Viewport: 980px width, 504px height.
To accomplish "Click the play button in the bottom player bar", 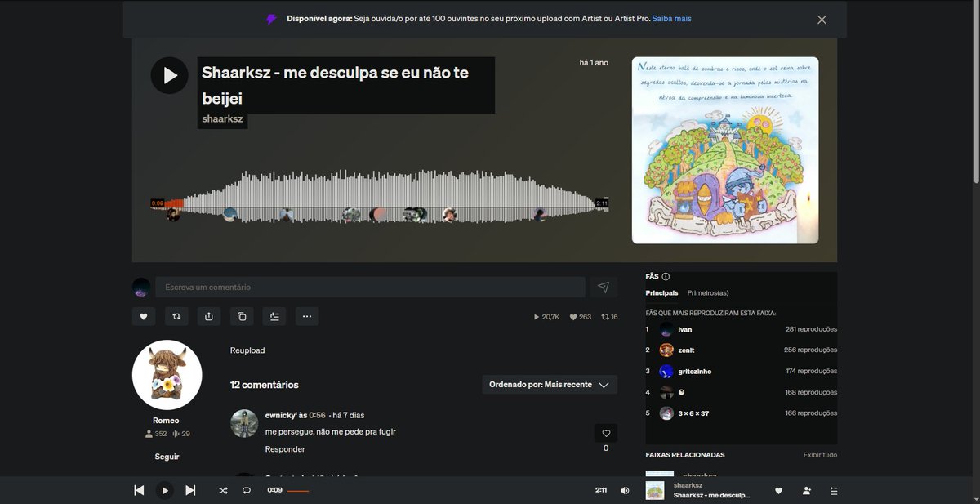I will point(165,490).
